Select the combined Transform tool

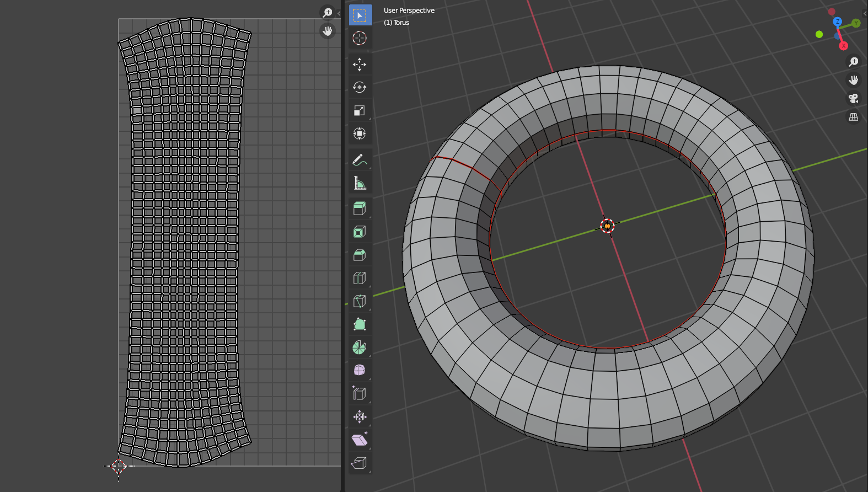coord(360,133)
